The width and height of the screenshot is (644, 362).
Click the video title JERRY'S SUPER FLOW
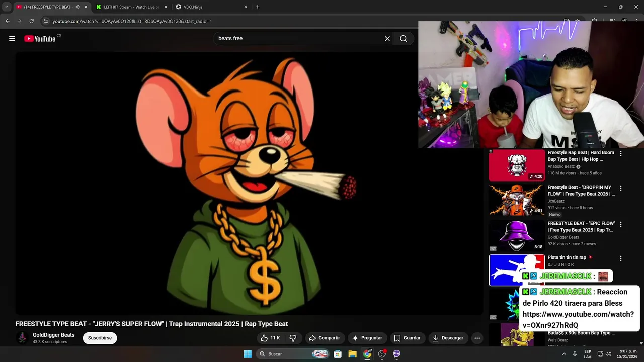[x=151, y=324]
